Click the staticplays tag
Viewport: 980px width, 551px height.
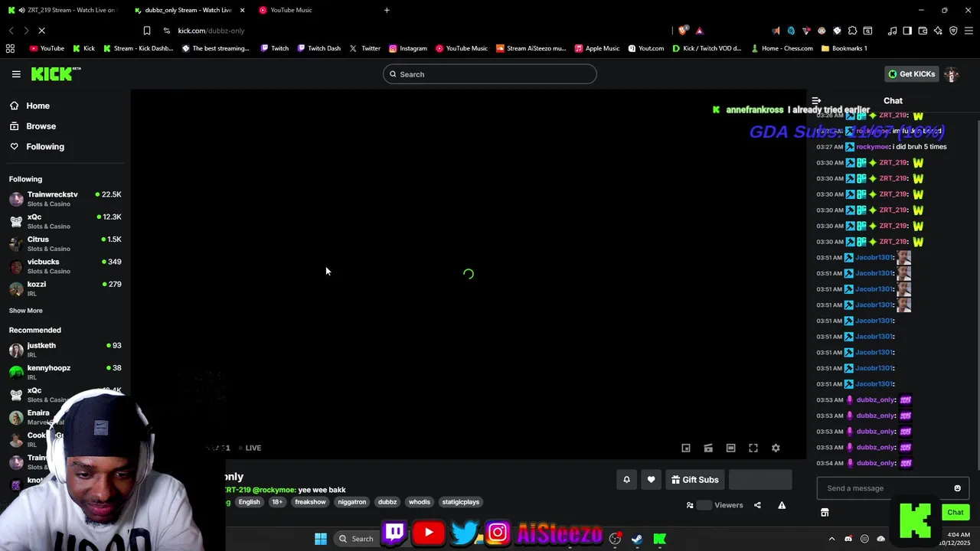coord(460,502)
